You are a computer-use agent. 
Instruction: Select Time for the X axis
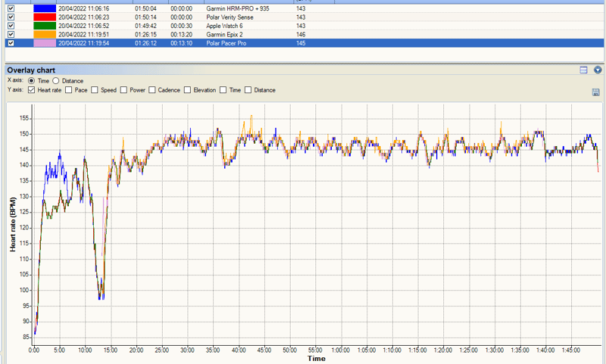coord(32,81)
